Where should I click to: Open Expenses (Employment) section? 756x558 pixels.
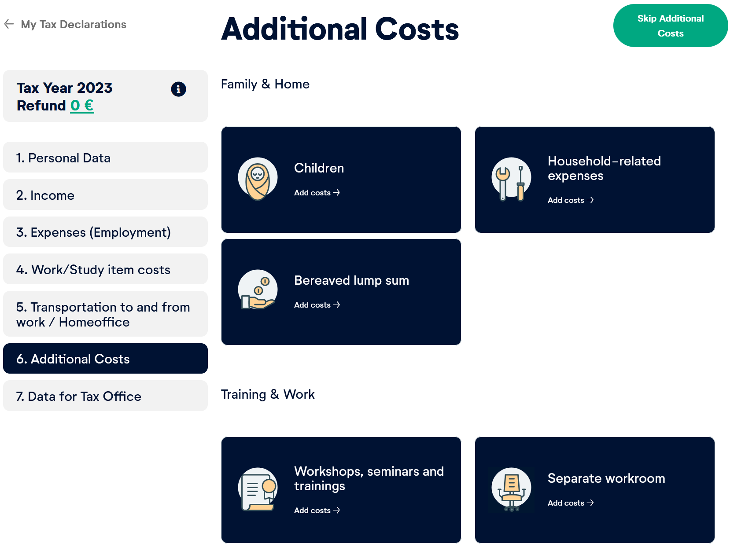pyautogui.click(x=105, y=232)
